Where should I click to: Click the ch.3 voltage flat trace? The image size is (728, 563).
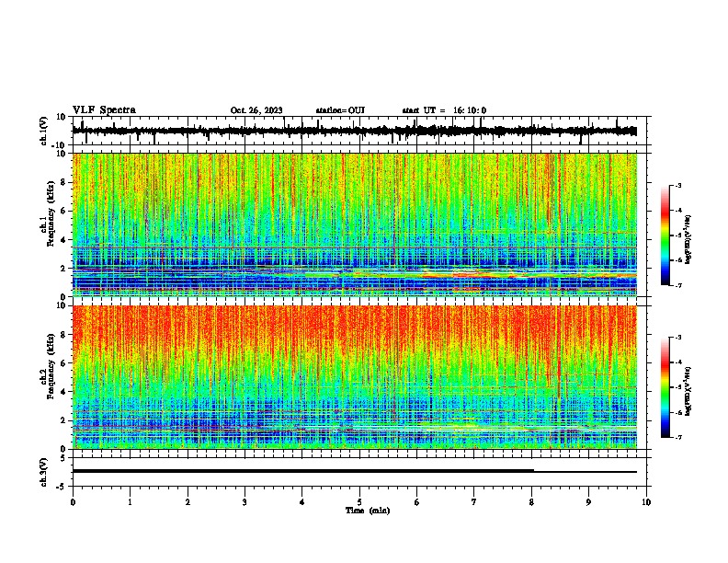pos(354,471)
